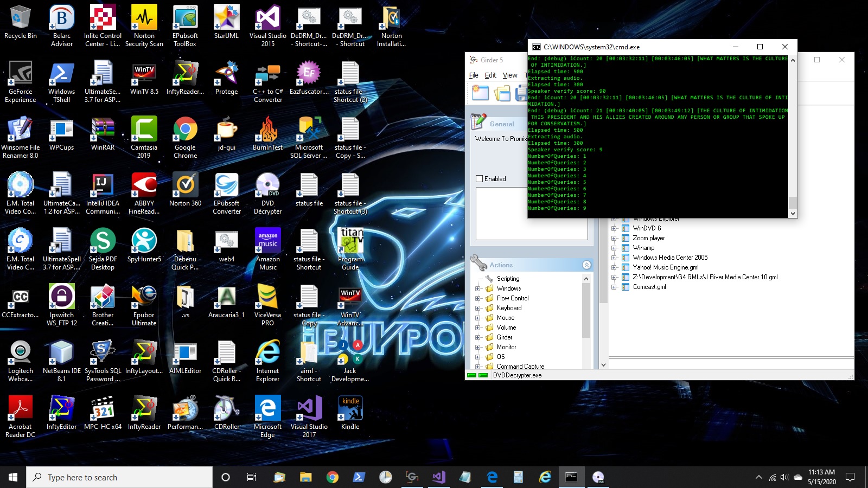Viewport: 868px width, 488px height.
Task: Launch Camtasia 2019 shortcut
Action: click(144, 138)
